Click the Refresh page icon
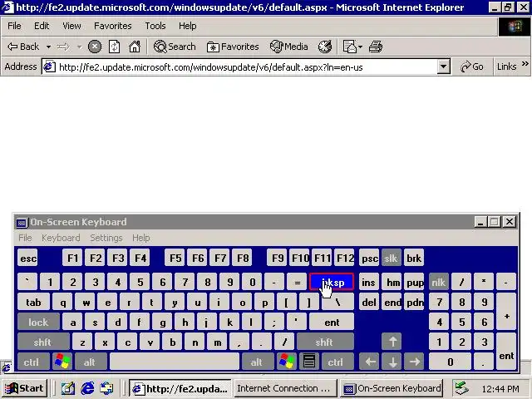Viewport: 532px width, 399px height. tap(114, 47)
